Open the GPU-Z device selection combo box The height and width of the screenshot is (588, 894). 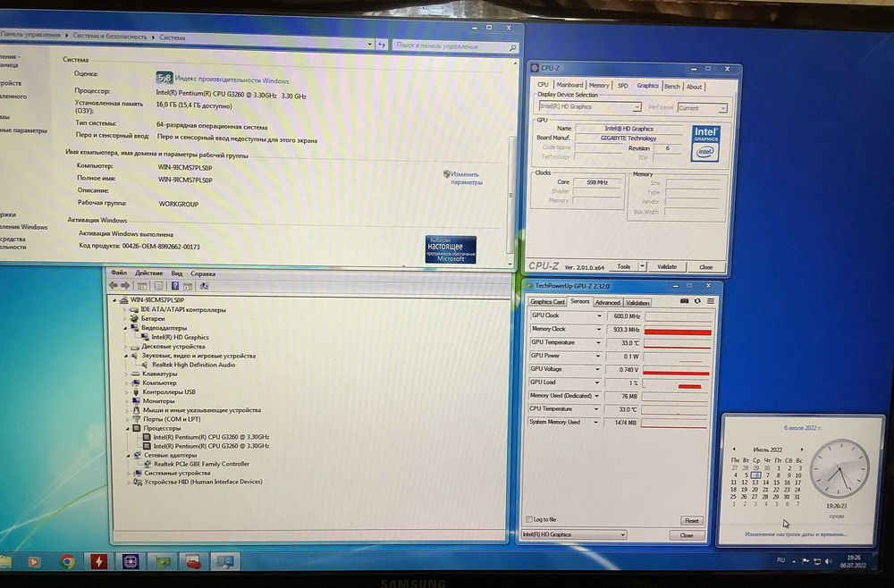point(574,534)
